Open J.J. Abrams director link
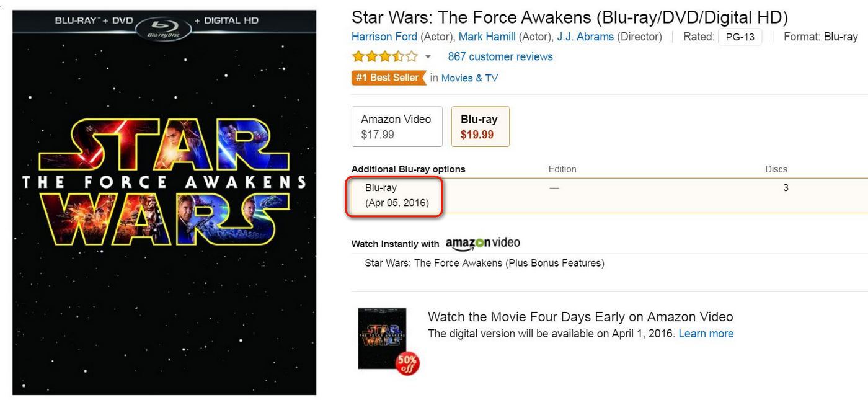Screen dimensions: 868x400 (585, 37)
